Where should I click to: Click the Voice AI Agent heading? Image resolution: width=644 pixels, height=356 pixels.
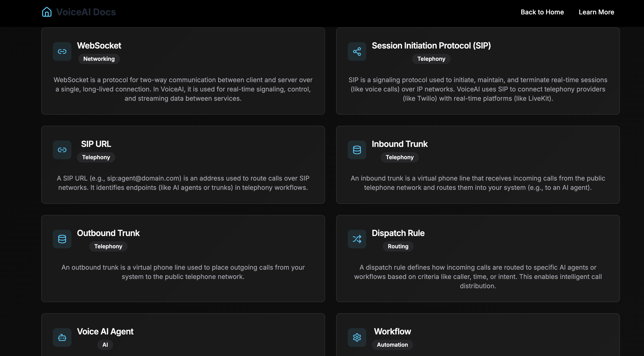tap(105, 331)
